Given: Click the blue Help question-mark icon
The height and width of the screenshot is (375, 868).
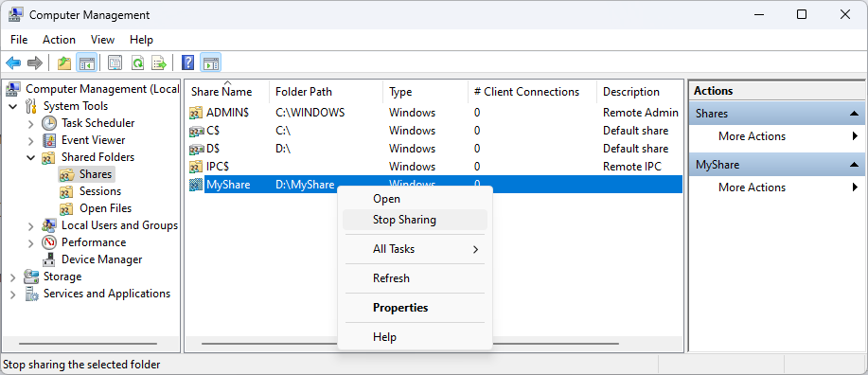Looking at the screenshot, I should click(188, 63).
